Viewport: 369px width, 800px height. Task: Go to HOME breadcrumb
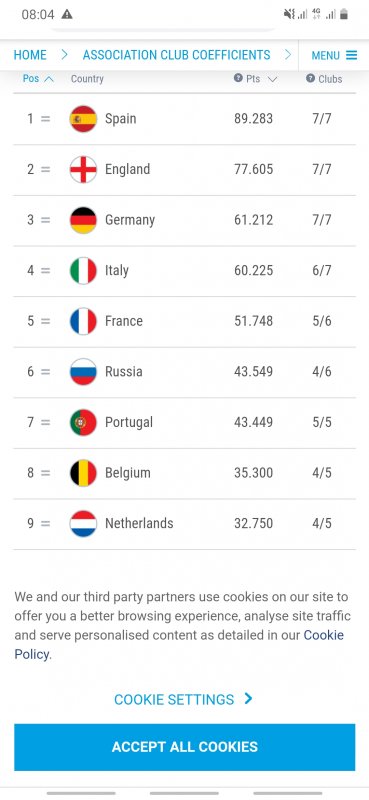[30, 55]
